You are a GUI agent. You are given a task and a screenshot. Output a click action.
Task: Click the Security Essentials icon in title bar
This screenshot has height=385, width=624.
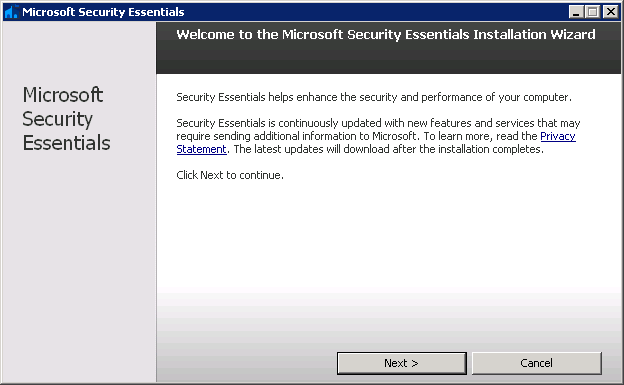(11, 12)
